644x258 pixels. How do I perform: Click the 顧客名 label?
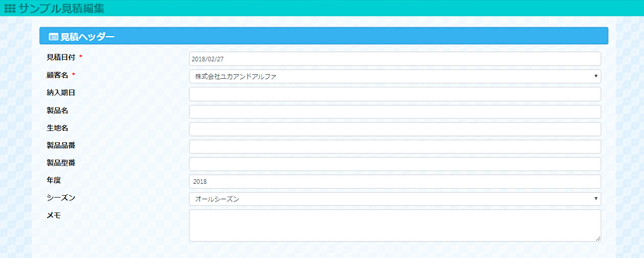click(x=57, y=75)
